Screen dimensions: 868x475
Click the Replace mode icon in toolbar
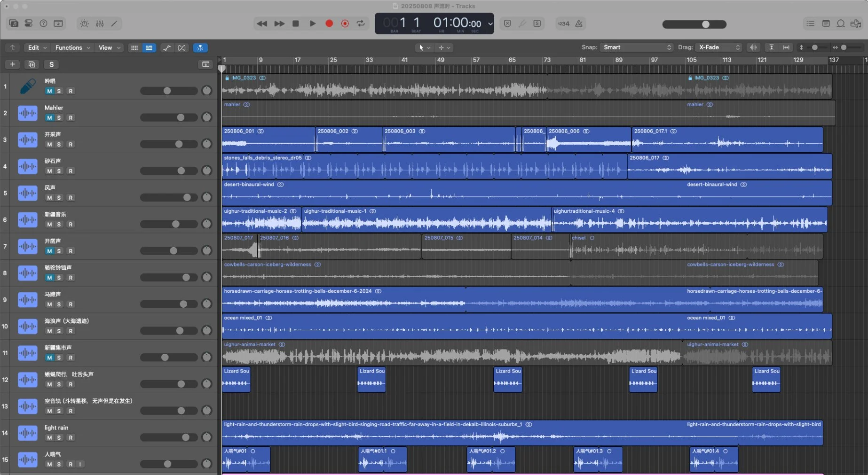pos(507,23)
